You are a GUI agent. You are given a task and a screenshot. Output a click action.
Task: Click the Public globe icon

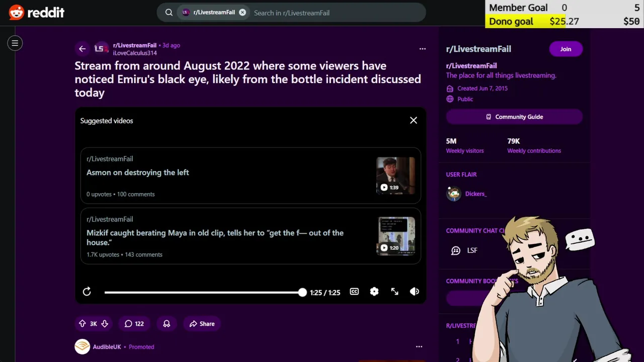(450, 99)
